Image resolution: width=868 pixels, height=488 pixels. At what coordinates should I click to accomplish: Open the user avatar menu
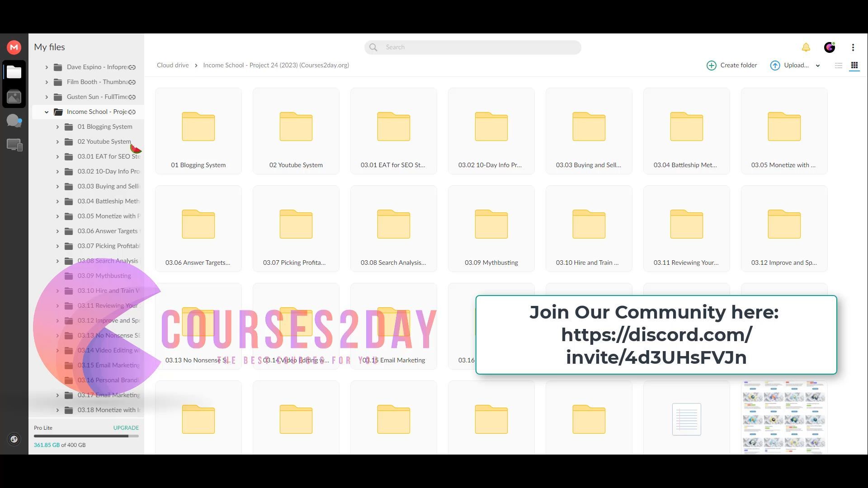tap(829, 47)
